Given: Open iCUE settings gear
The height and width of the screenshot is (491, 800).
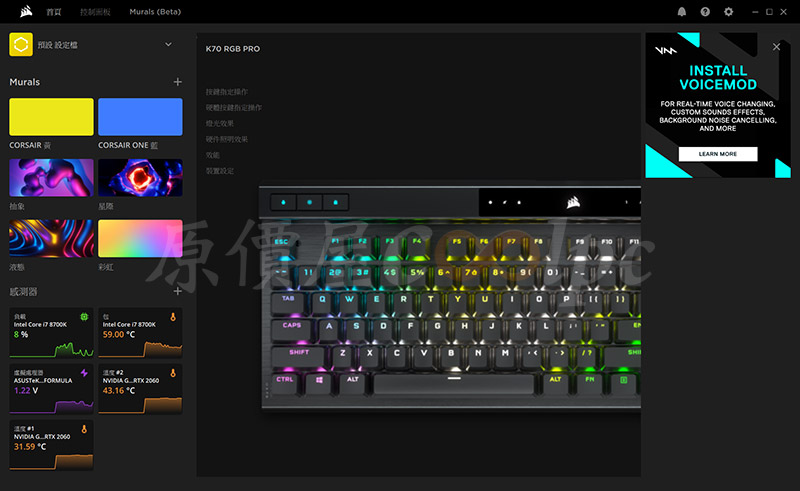Looking at the screenshot, I should pyautogui.click(x=729, y=12).
